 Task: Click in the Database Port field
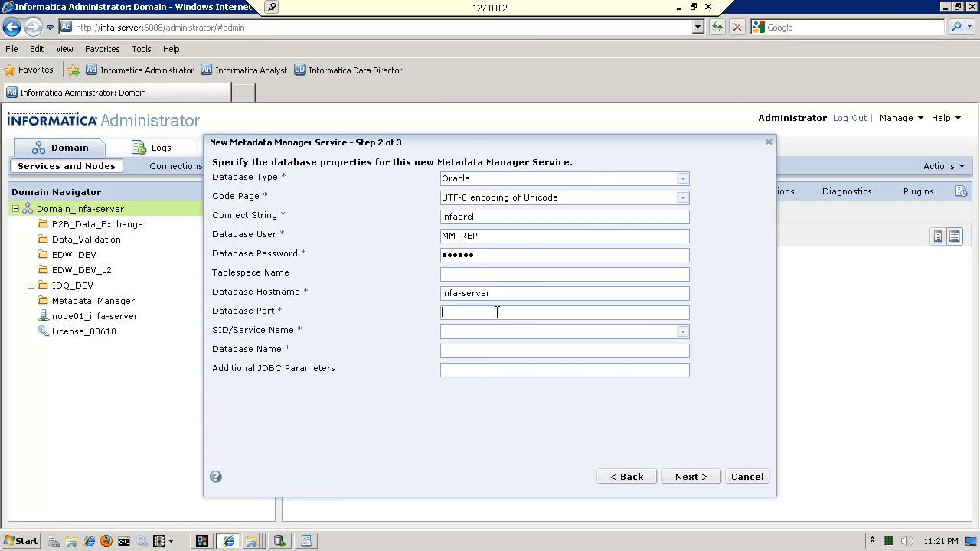pyautogui.click(x=564, y=312)
